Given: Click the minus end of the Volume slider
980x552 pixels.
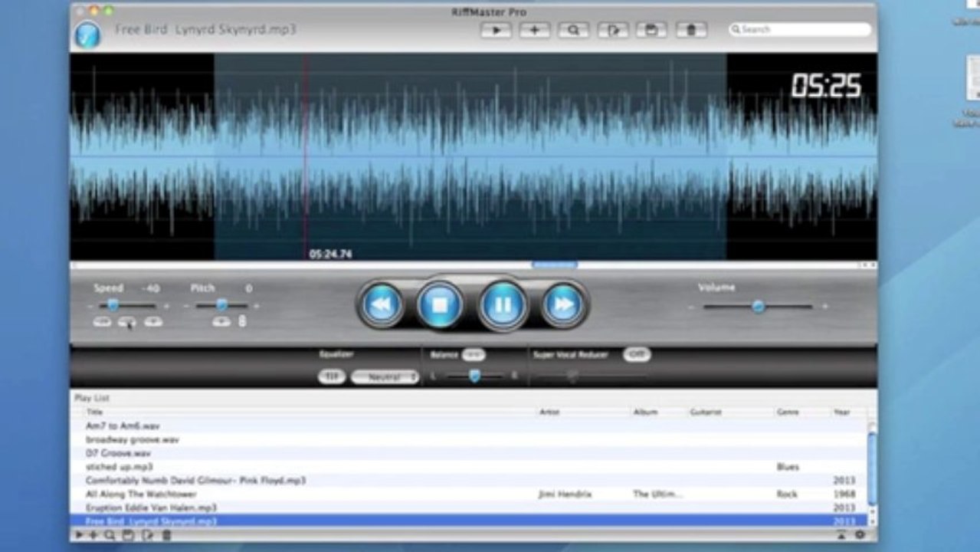Looking at the screenshot, I should click(690, 307).
